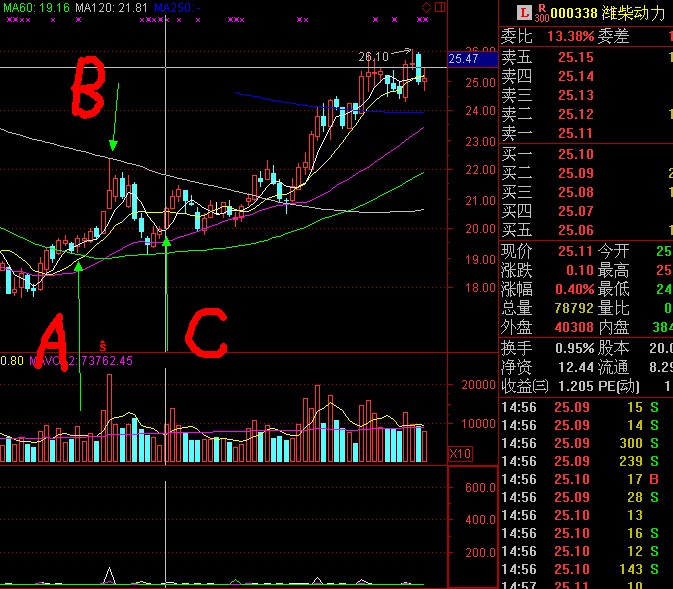
Task: Click the gray L icon beside stock code
Action: [524, 13]
